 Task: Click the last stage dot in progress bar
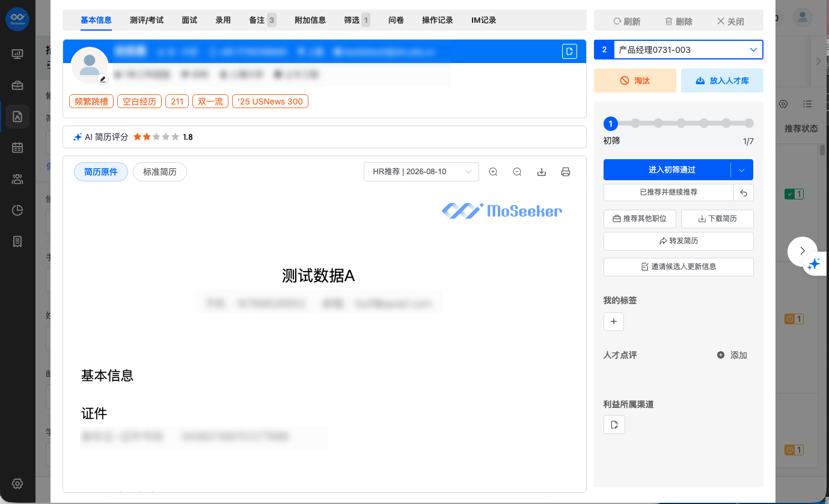pos(749,123)
